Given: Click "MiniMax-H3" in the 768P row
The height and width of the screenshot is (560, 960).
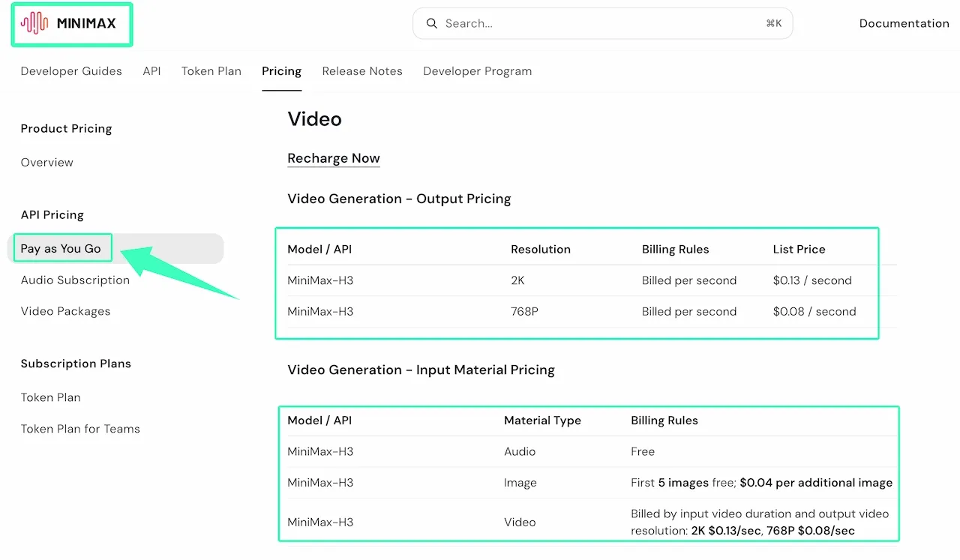Looking at the screenshot, I should point(320,311).
